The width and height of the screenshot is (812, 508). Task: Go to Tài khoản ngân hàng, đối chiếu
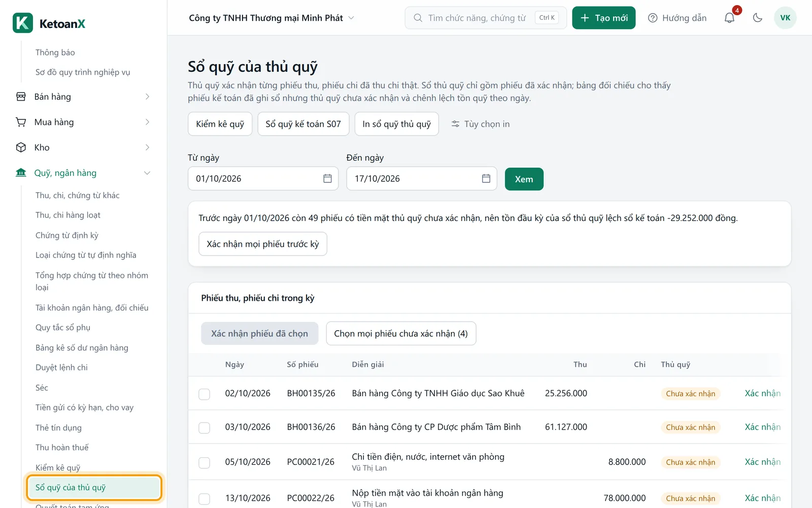coord(92,307)
